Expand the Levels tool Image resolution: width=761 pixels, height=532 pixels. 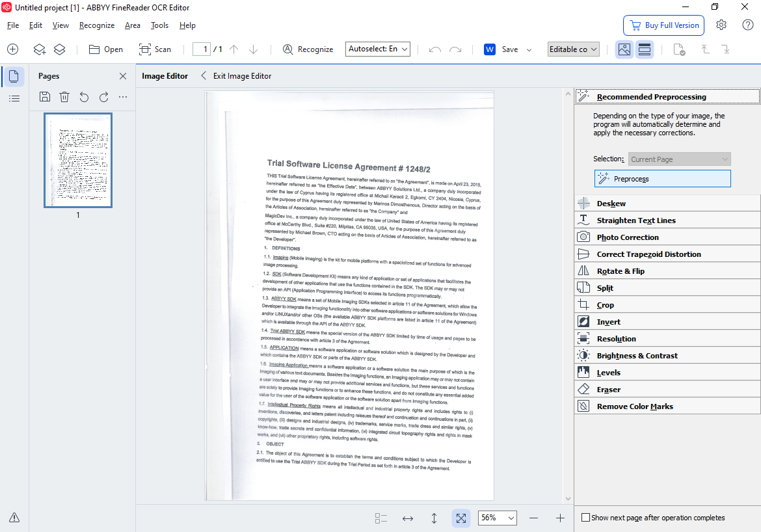667,373
